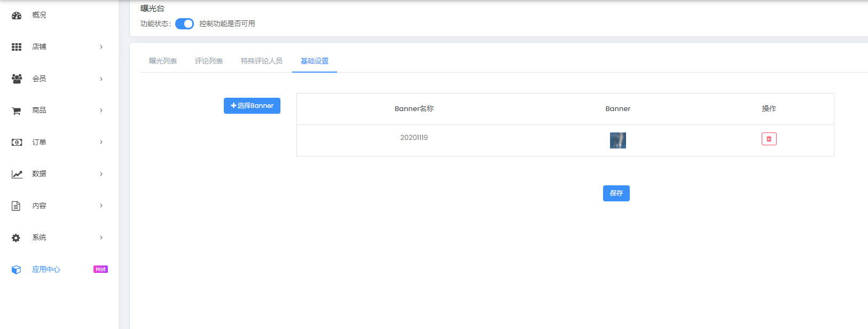Click the money bill icon beside 订单

click(17, 142)
